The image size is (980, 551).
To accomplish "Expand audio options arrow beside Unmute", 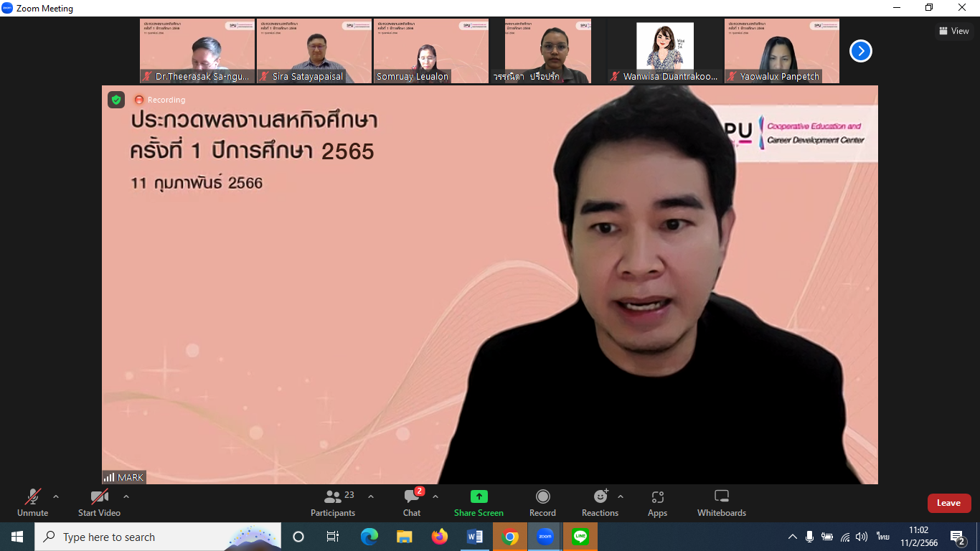I will (56, 496).
